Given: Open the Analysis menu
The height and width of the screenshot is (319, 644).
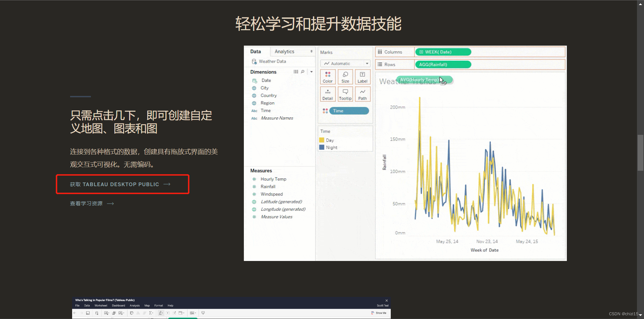Looking at the screenshot, I should pyautogui.click(x=135, y=306).
